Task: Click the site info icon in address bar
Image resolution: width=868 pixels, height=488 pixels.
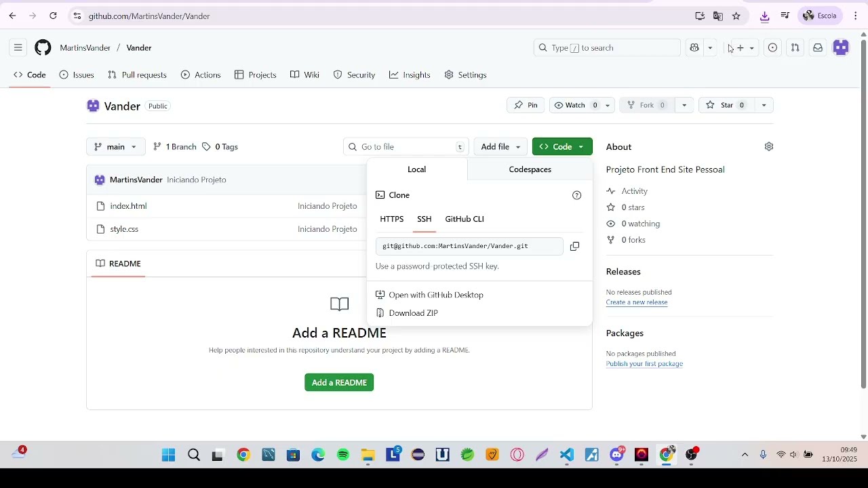Action: click(77, 16)
